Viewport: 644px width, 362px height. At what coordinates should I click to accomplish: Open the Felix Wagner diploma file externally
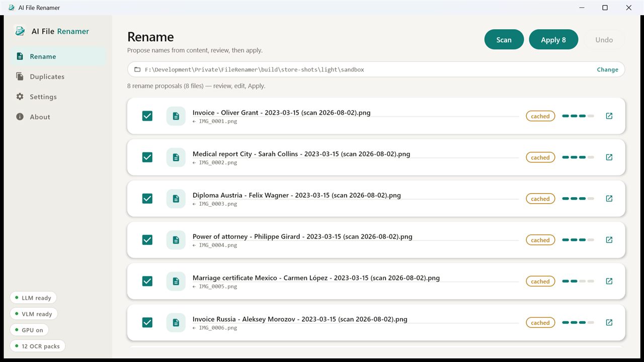coord(609,199)
